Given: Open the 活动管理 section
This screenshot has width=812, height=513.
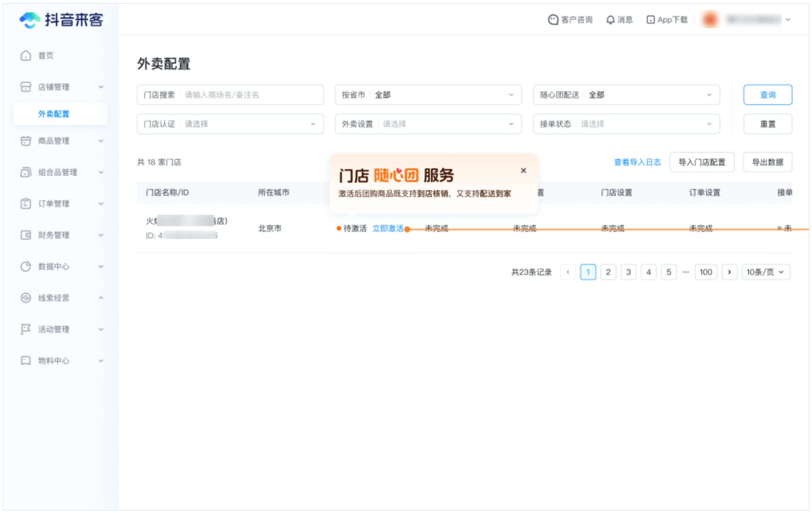Looking at the screenshot, I should 54,329.
